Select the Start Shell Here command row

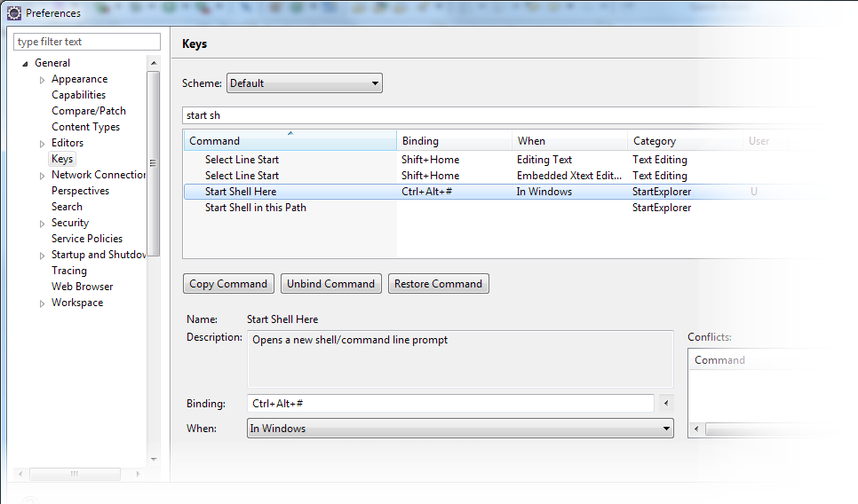(x=241, y=192)
